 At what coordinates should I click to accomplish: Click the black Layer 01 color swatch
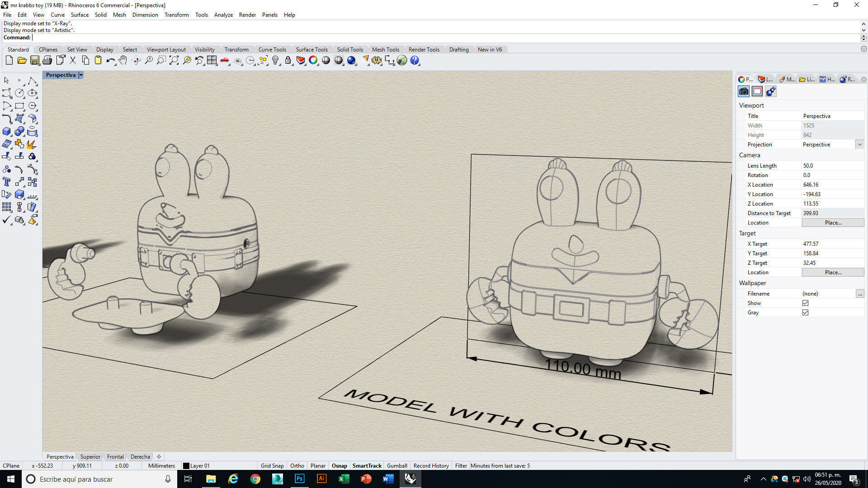186,466
